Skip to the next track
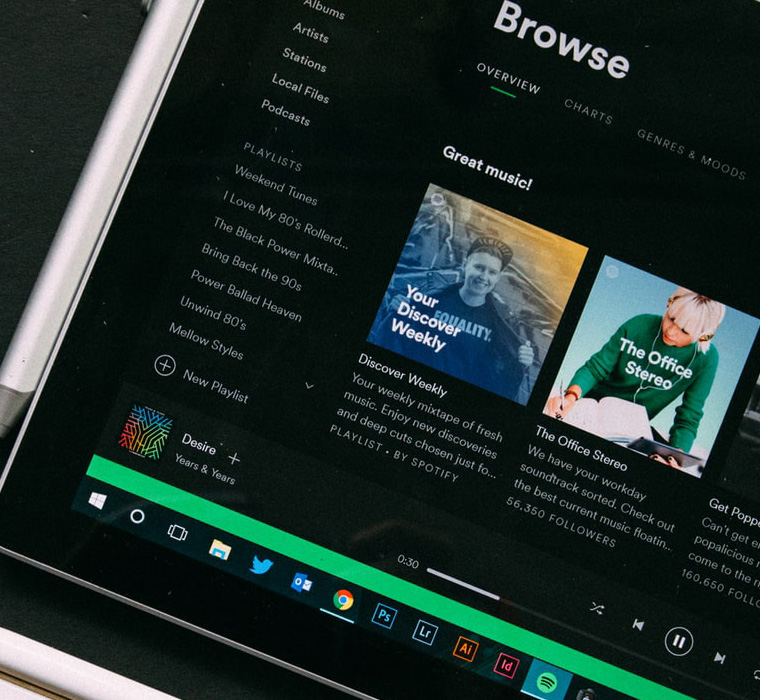The width and height of the screenshot is (760, 700). (720, 658)
